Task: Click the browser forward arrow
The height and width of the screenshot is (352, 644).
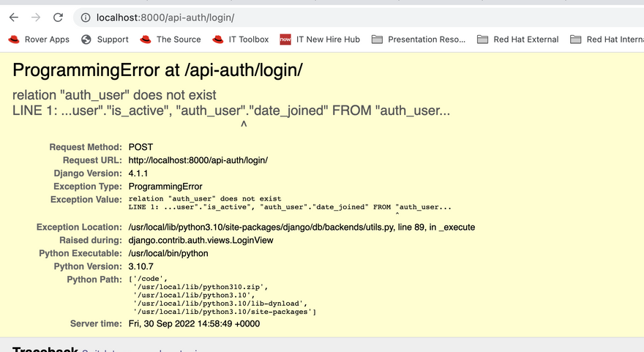Action: point(36,17)
